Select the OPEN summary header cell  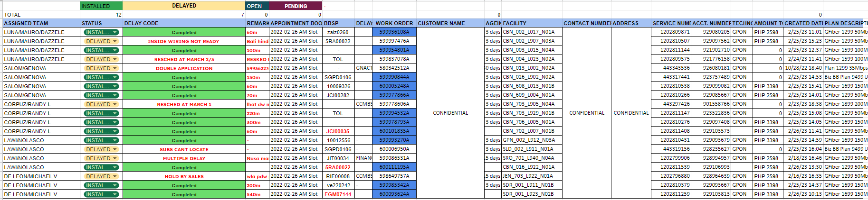pyautogui.click(x=257, y=6)
